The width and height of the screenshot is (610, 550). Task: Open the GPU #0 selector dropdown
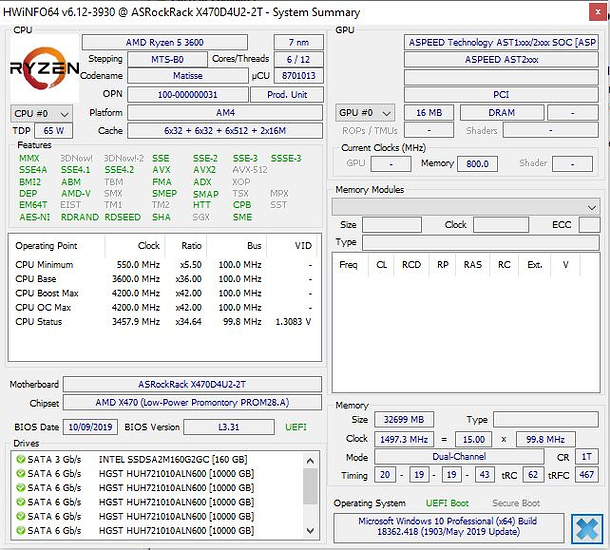coord(365,113)
